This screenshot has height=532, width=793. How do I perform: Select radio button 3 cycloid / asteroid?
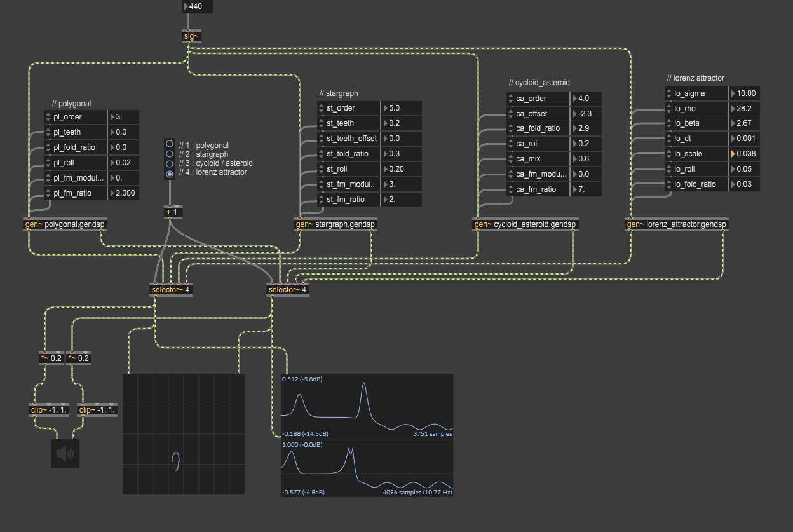[170, 163]
